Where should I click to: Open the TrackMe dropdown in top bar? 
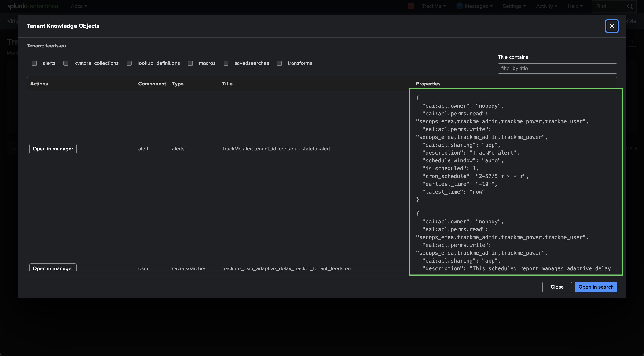434,6
